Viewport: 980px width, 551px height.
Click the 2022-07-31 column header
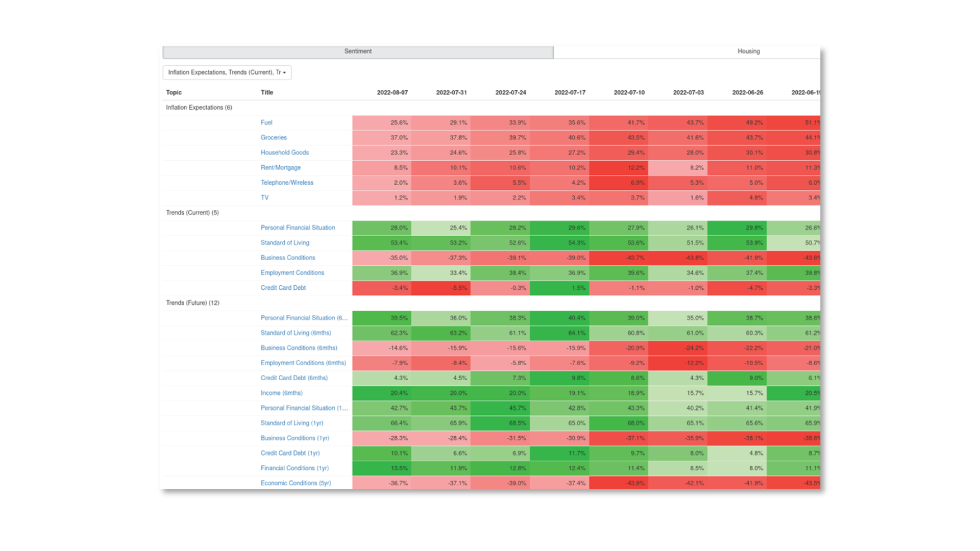(452, 92)
